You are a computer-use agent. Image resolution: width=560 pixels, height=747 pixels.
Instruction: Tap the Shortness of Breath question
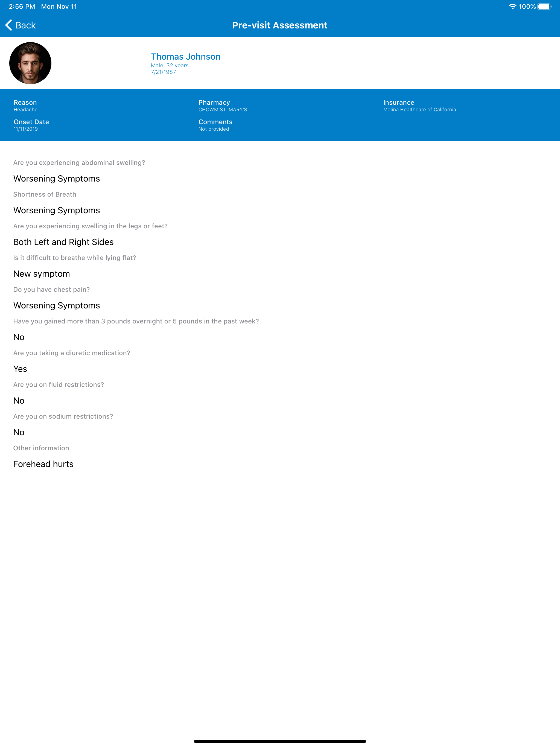click(45, 194)
